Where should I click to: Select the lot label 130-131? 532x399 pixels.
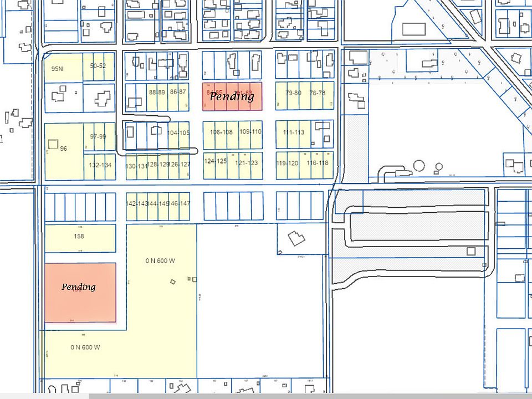click(136, 166)
